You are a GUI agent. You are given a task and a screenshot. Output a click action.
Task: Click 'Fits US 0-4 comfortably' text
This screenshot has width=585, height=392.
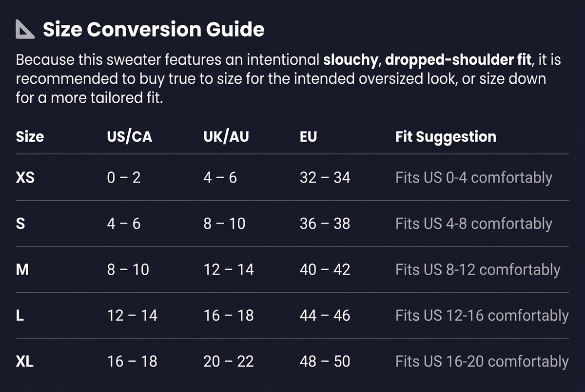(474, 178)
